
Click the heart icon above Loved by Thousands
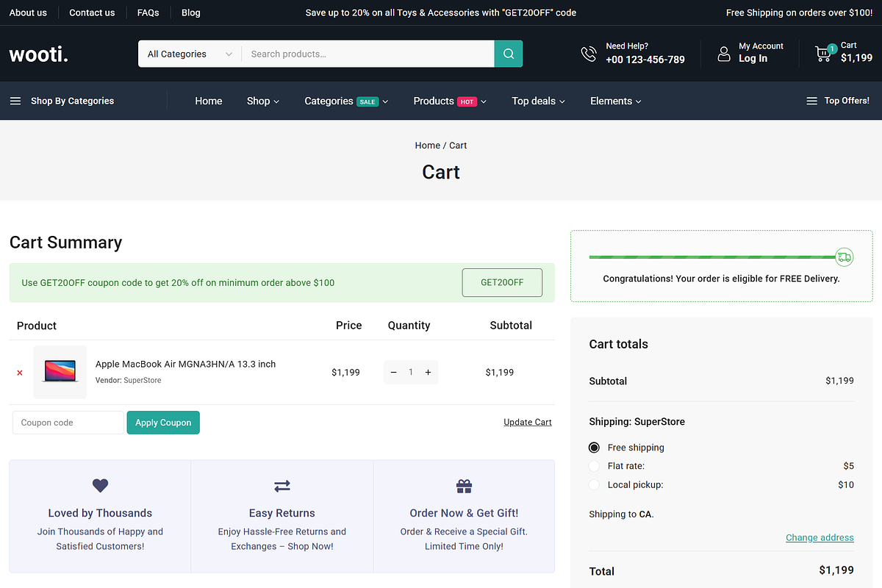tap(100, 486)
